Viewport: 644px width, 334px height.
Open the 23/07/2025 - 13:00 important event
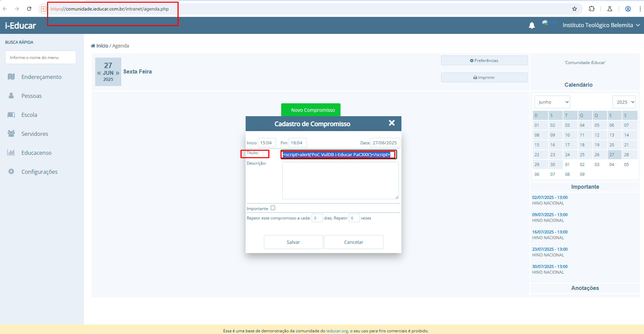(x=550, y=249)
